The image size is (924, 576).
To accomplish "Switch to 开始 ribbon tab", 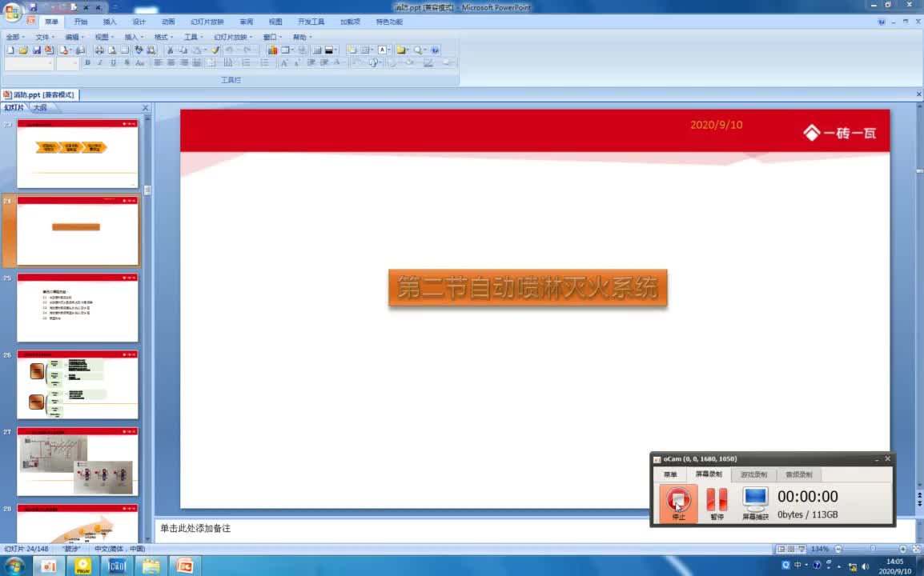I will [81, 22].
